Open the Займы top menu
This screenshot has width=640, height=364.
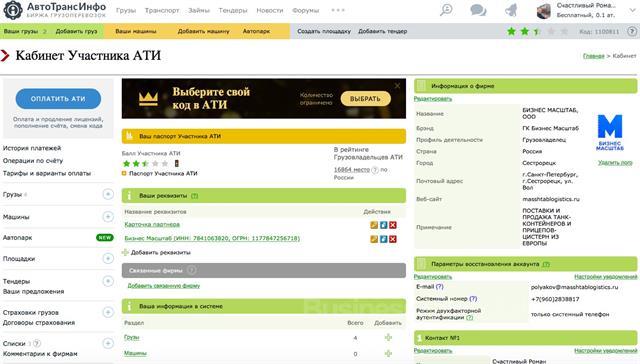199,10
